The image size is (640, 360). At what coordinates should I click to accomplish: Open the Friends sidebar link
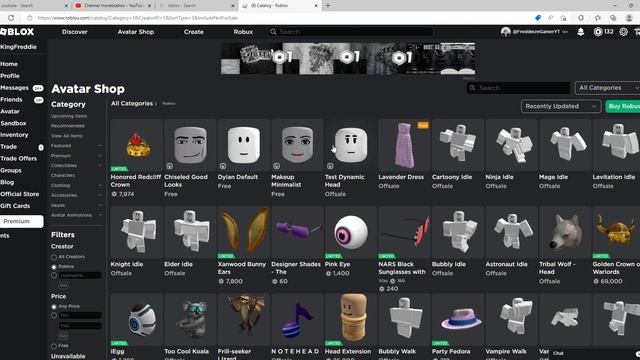click(x=11, y=100)
